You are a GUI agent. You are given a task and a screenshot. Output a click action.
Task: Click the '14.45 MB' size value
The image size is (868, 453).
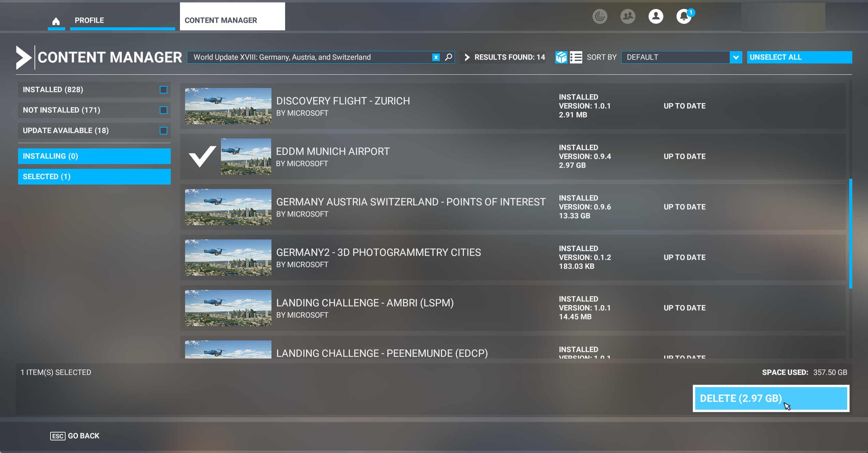tap(575, 317)
